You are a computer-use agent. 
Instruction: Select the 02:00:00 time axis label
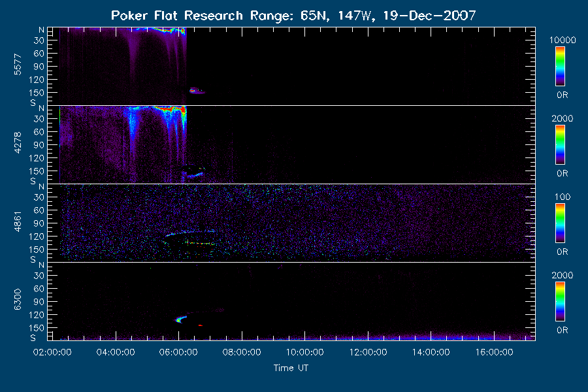[x=52, y=352]
